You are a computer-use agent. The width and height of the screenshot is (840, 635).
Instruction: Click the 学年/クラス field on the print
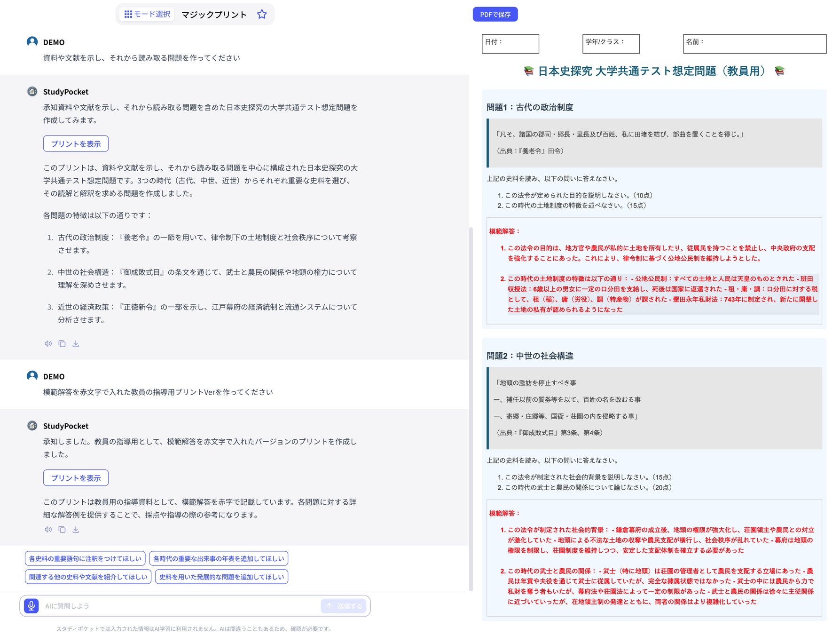coord(611,44)
